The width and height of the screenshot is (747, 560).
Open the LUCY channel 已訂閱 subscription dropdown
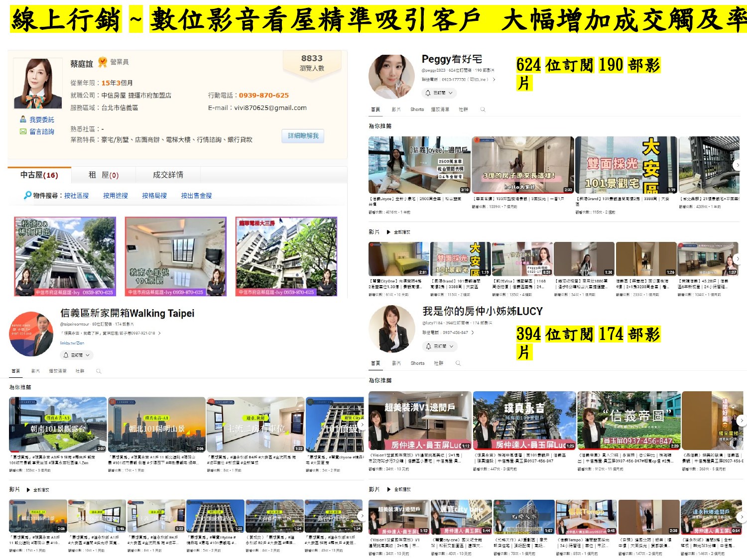click(x=440, y=346)
